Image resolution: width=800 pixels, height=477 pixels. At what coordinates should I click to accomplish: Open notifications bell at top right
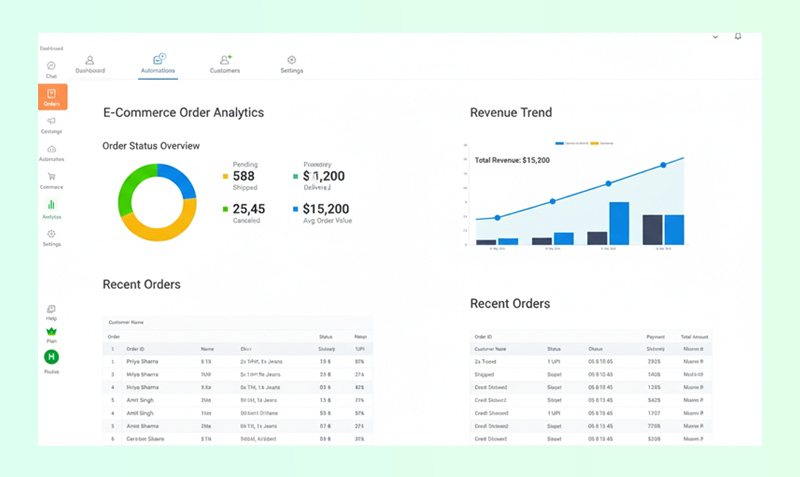[738, 37]
